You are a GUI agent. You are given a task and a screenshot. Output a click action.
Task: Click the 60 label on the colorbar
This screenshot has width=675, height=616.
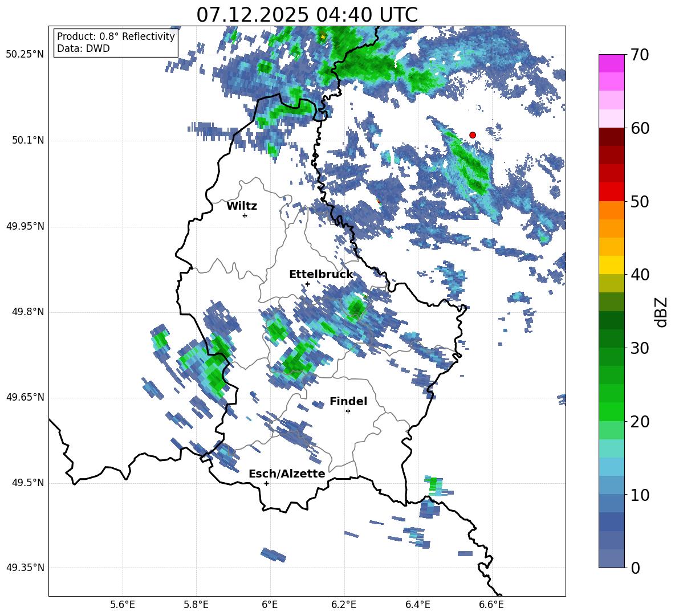click(x=640, y=128)
